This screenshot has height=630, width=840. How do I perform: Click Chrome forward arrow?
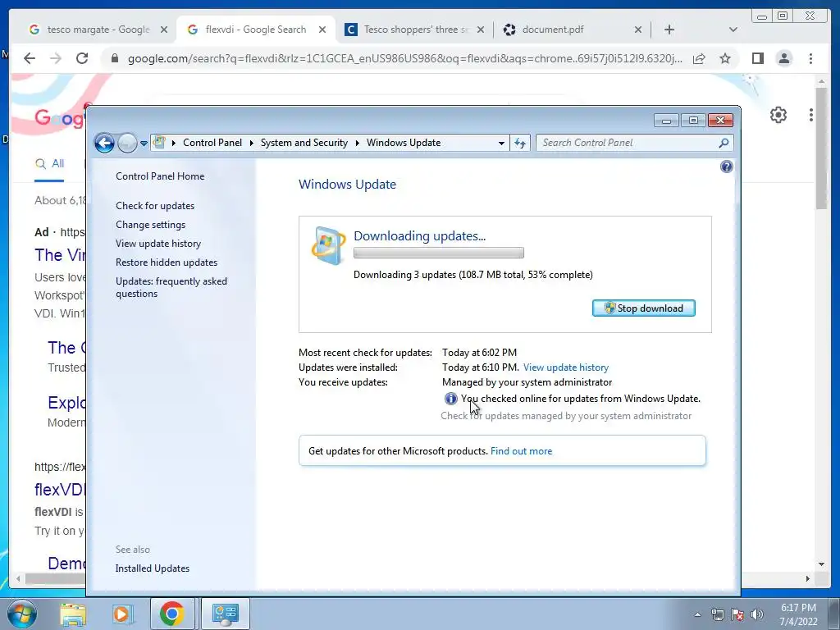pos(56,58)
